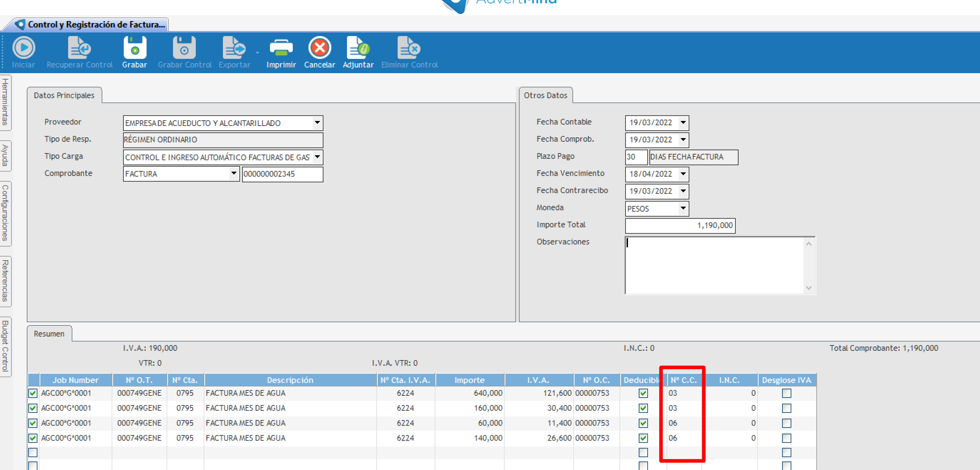This screenshot has width=980, height=470.
Task: Click the Recuperar Control icon
Action: tap(79, 48)
